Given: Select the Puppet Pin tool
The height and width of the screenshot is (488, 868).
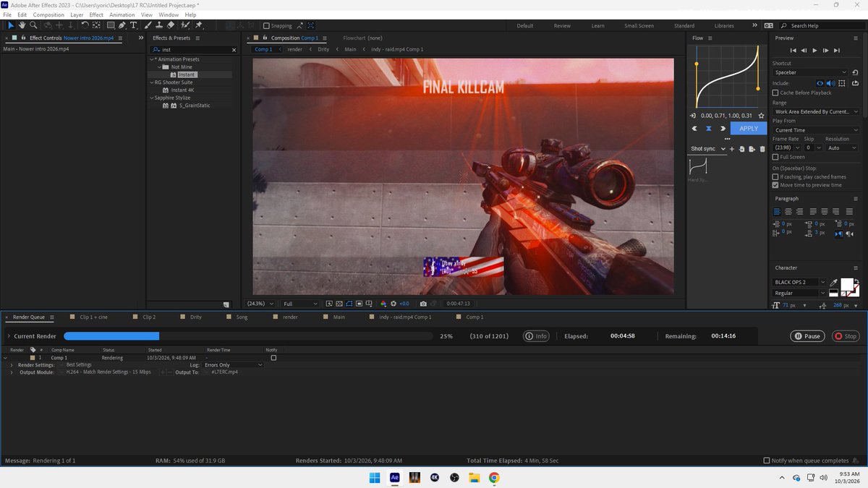Looking at the screenshot, I should point(199,25).
